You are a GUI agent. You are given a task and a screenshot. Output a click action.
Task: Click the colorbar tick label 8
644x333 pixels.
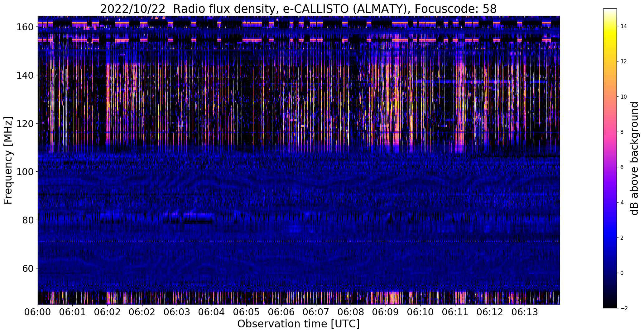click(x=622, y=132)
